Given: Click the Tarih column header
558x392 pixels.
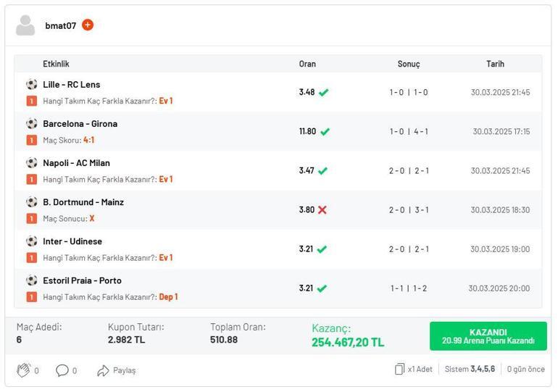Looking at the screenshot, I should click(x=495, y=64).
